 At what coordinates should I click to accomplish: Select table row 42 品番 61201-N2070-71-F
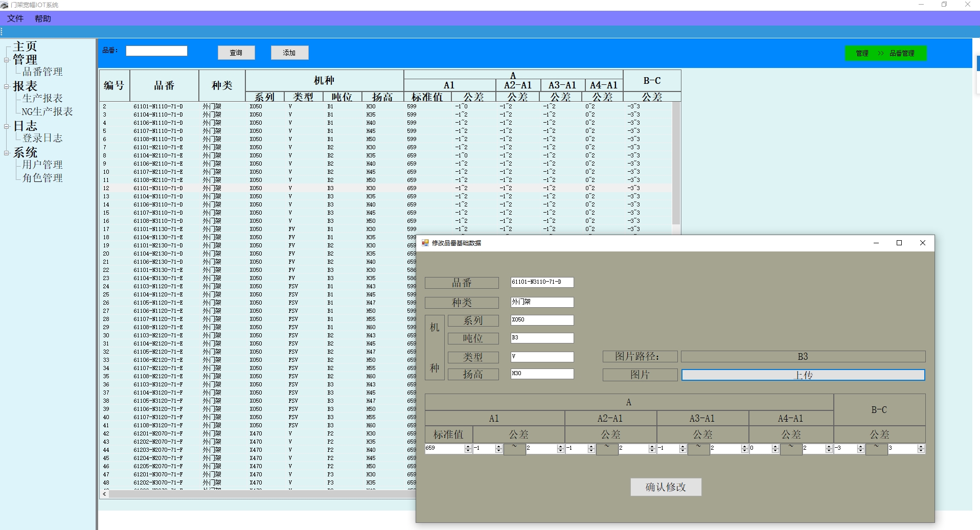(158, 433)
